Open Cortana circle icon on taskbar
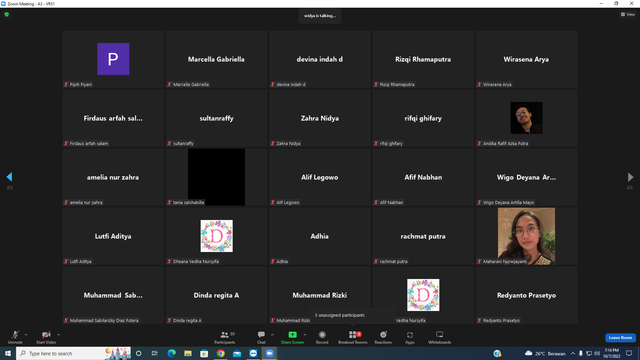Viewport: 640px width, 360px height. tap(139, 353)
